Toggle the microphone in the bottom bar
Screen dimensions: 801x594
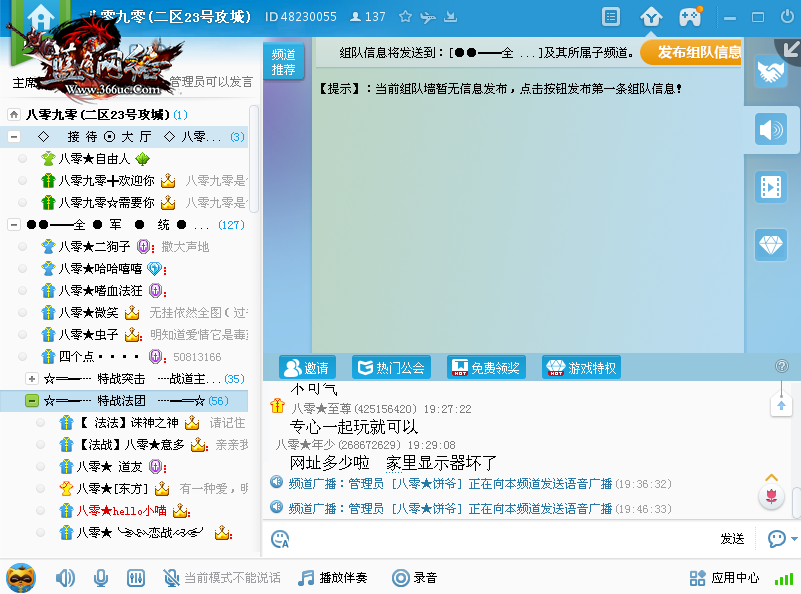pos(101,578)
